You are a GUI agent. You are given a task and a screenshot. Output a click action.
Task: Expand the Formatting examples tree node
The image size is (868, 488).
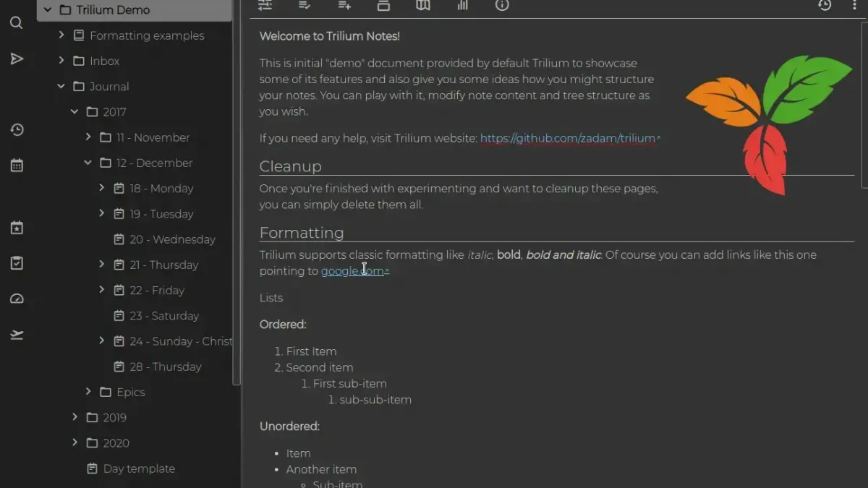(61, 35)
